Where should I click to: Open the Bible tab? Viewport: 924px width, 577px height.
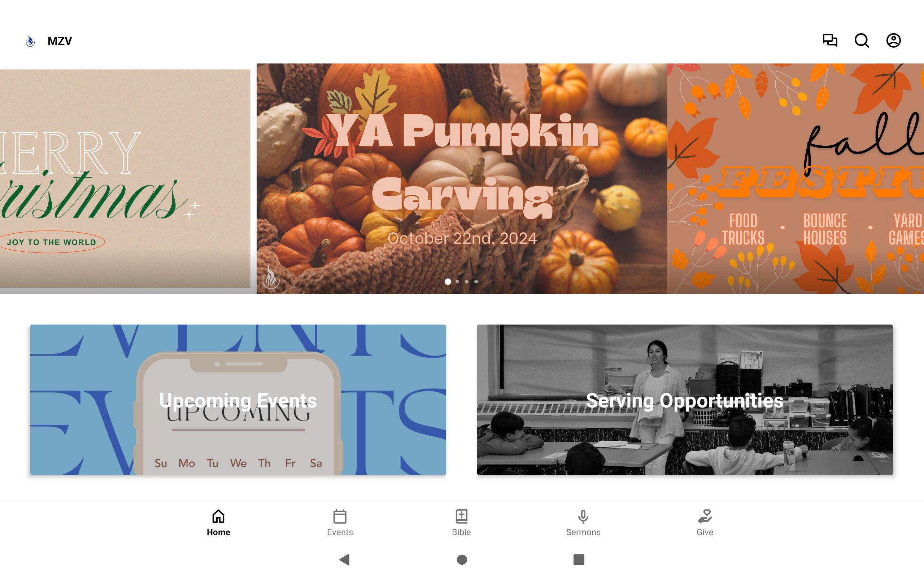point(461,523)
